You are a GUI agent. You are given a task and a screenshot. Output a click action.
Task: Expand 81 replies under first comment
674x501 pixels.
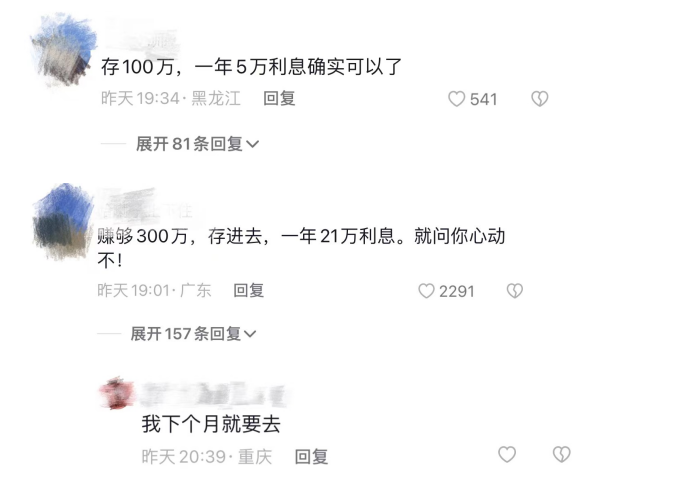pyautogui.click(x=197, y=144)
